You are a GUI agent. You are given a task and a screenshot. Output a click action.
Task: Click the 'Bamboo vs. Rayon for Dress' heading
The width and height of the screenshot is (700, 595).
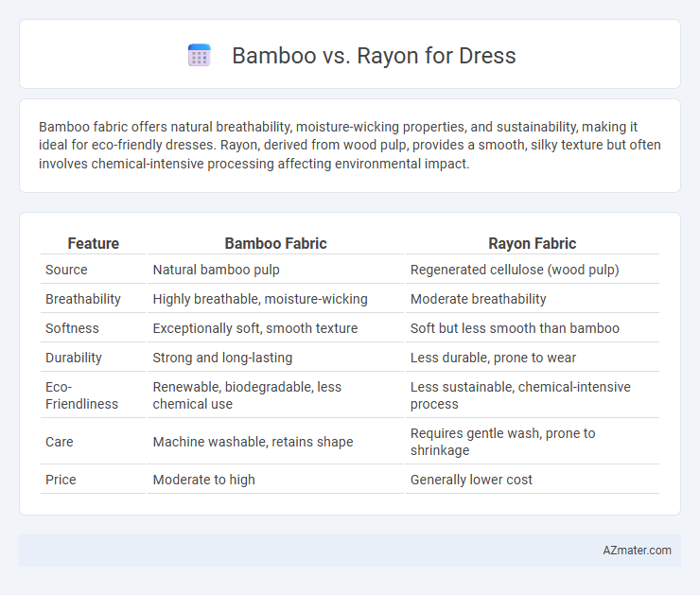(x=374, y=56)
